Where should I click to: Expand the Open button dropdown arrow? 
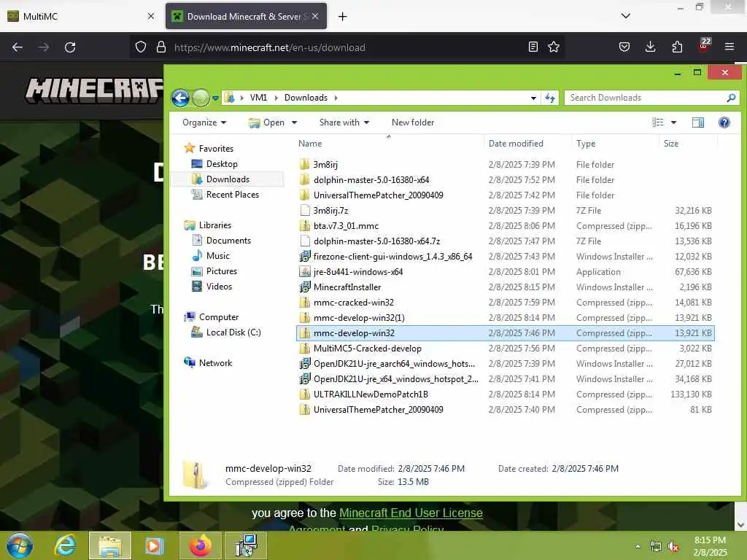(295, 122)
